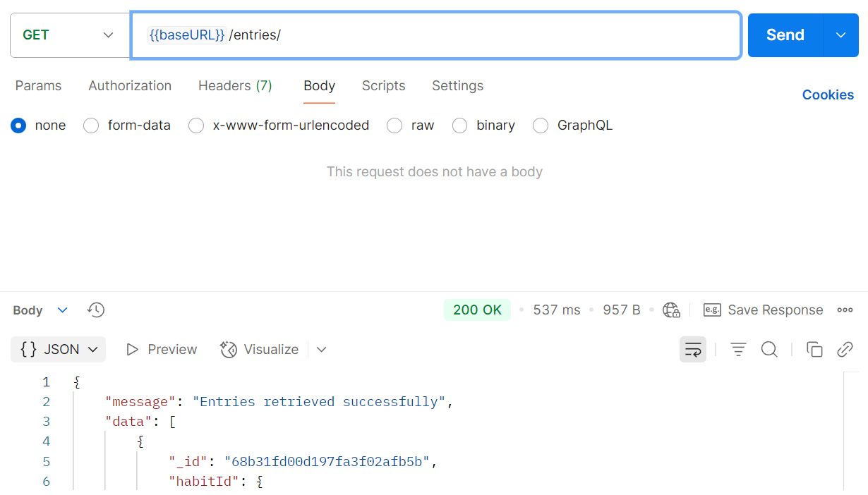This screenshot has width=868, height=495.
Task: Open the Scripts tab
Action: [384, 86]
